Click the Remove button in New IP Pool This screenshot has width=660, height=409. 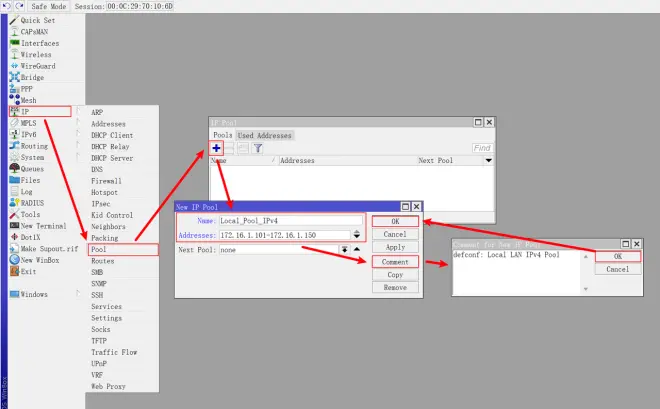click(395, 287)
